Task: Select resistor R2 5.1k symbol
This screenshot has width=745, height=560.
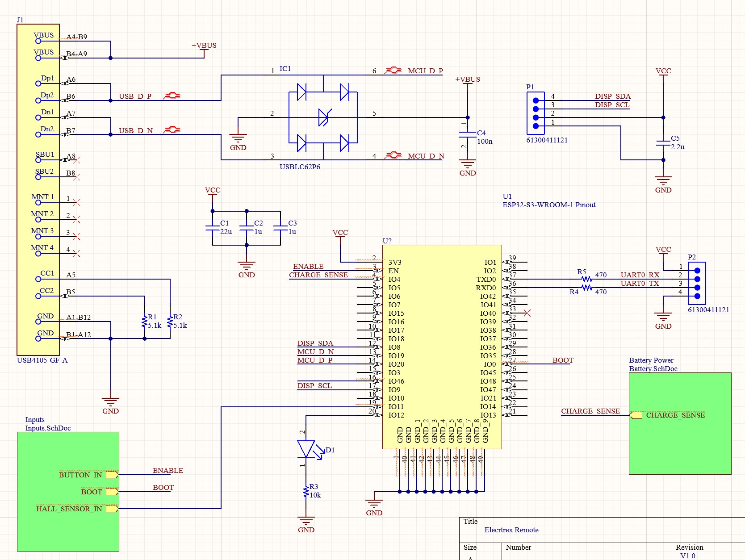Action: pyautogui.click(x=170, y=322)
